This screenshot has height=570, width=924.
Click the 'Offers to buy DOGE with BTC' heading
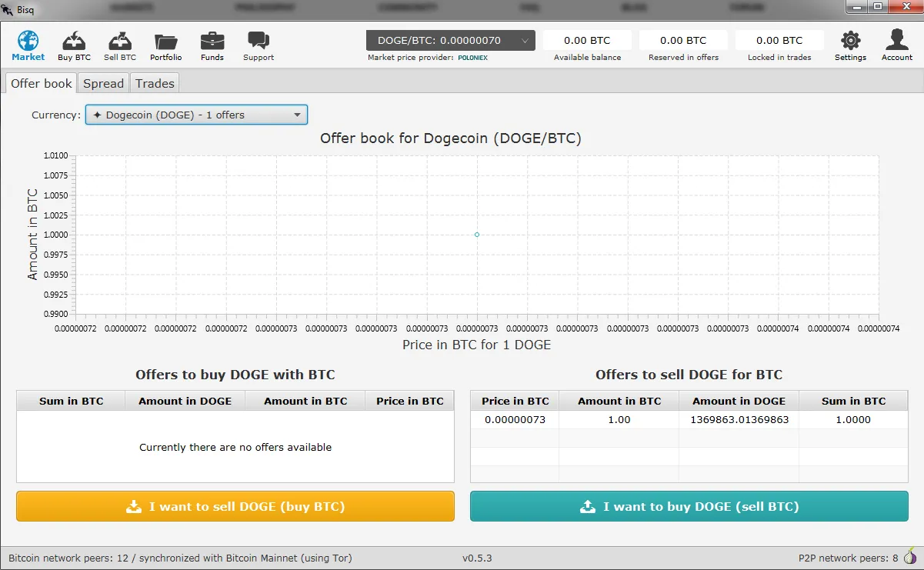[235, 375]
